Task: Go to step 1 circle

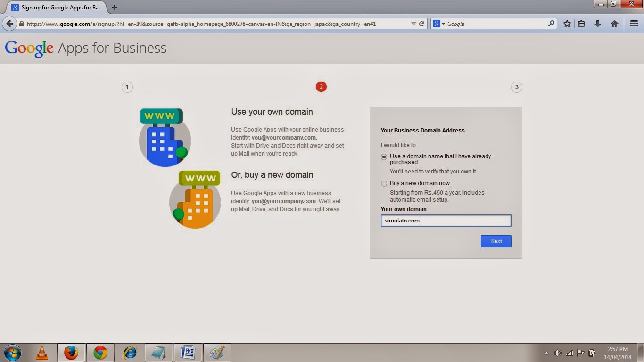Action: (x=127, y=87)
